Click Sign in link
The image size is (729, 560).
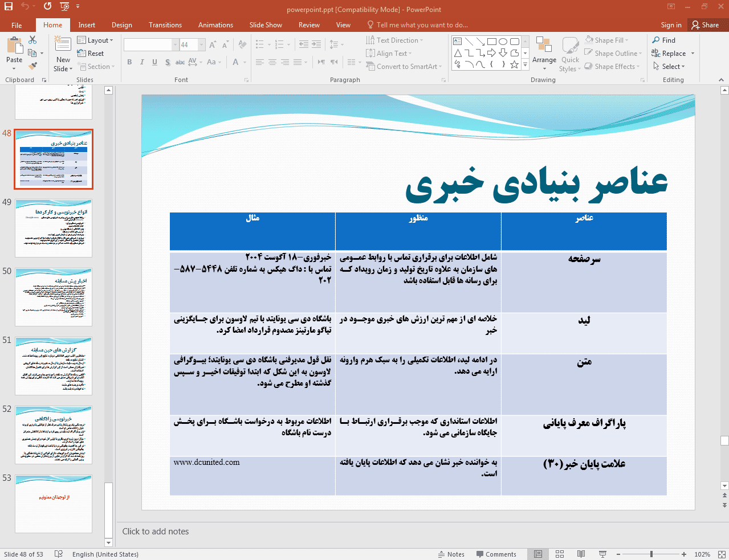coord(671,25)
